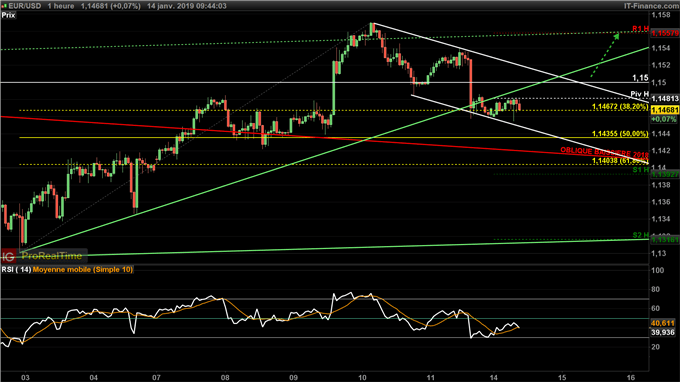Click the 1,14355 (50,00%) Fibonacci label
Screen dimensions: 680x382
coord(620,134)
